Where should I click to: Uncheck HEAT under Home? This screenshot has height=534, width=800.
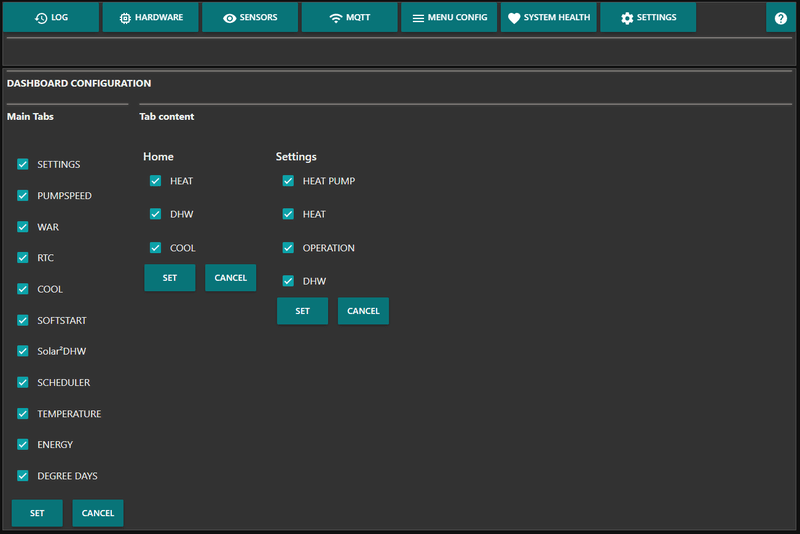pyautogui.click(x=156, y=181)
